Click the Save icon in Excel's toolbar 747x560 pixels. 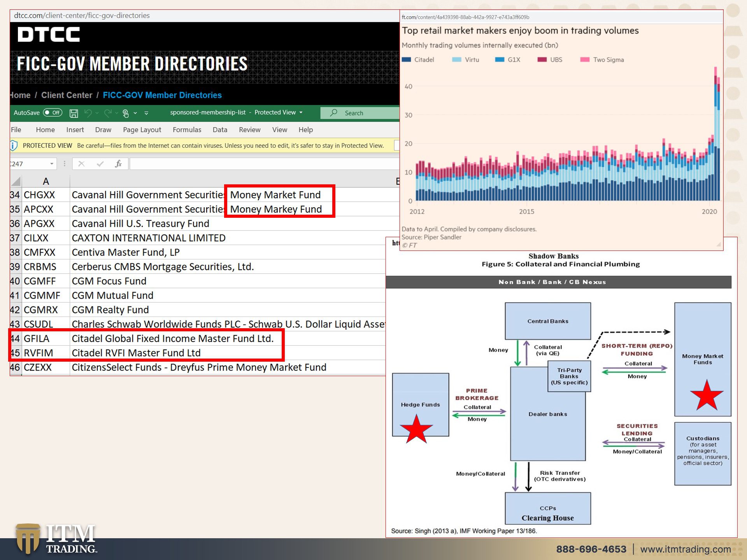(74, 113)
